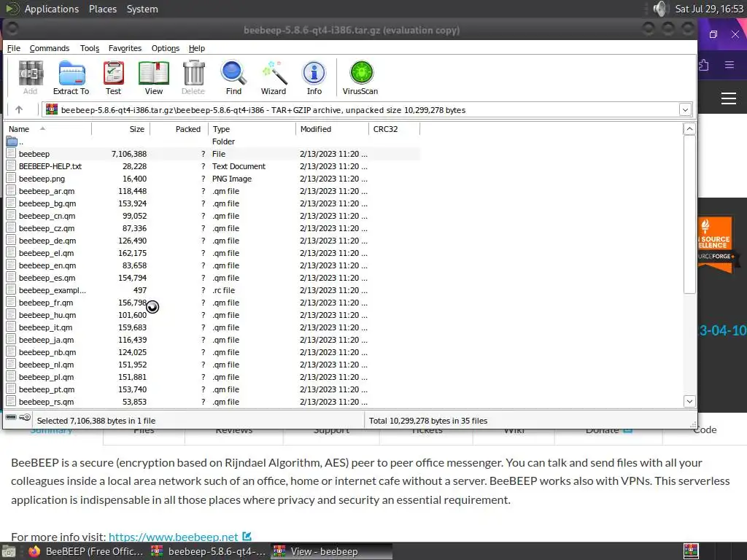Go up one folder level arrow
Viewport: 747px width, 560px height.
pyautogui.click(x=19, y=109)
